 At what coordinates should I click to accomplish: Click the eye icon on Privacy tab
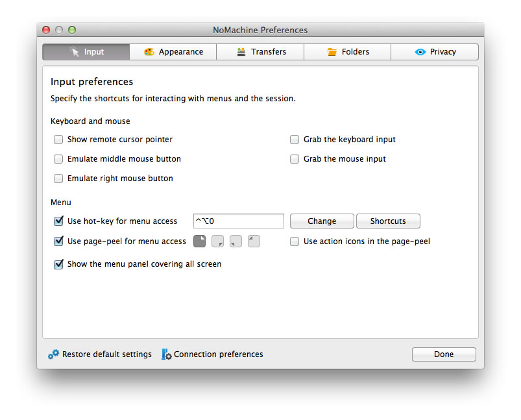point(420,52)
